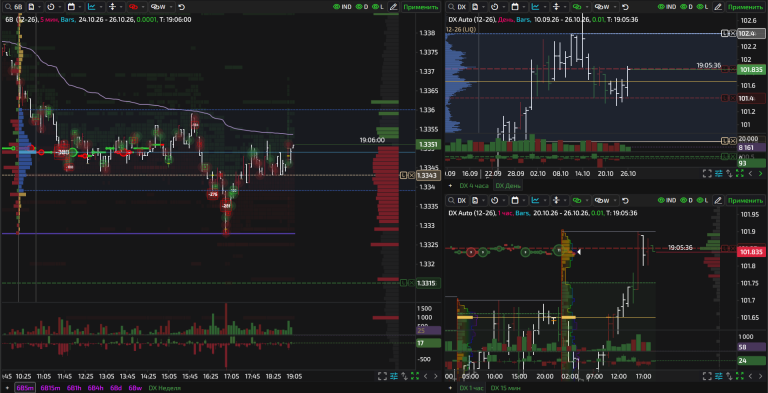Image resolution: width=768 pixels, height=393 pixels.
Task: Toggle D visibility in 6B chart
Action: (362, 7)
